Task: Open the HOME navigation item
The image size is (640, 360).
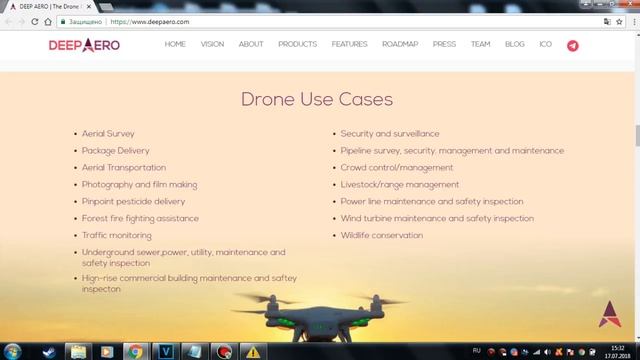Action: point(175,44)
